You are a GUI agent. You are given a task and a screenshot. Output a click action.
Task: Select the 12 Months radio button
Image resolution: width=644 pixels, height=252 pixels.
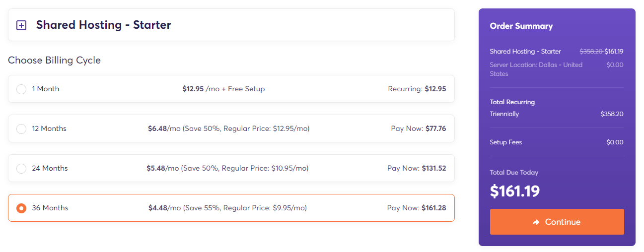click(21, 129)
